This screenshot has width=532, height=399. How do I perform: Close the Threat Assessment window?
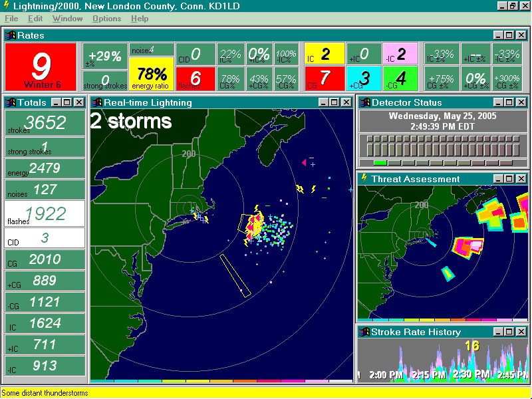pyautogui.click(x=521, y=178)
